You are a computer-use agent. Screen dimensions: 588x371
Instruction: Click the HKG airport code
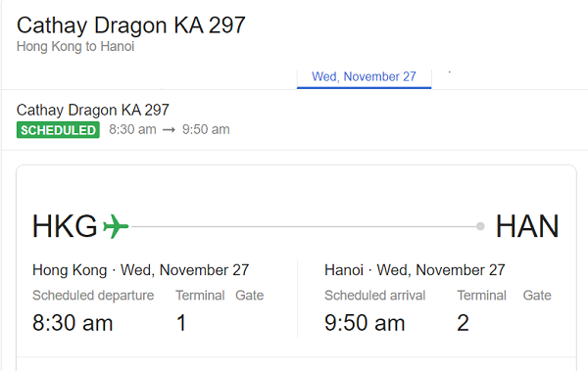pyautogui.click(x=65, y=226)
